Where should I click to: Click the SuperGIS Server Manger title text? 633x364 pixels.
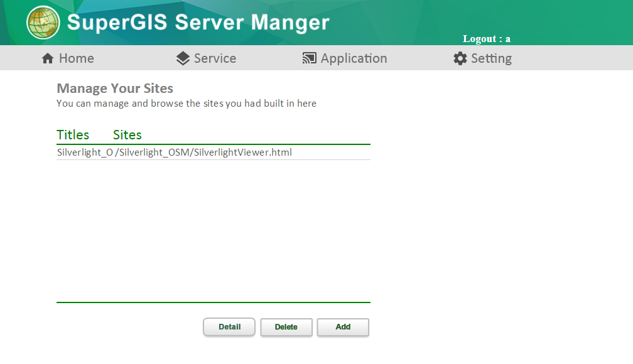click(x=198, y=23)
